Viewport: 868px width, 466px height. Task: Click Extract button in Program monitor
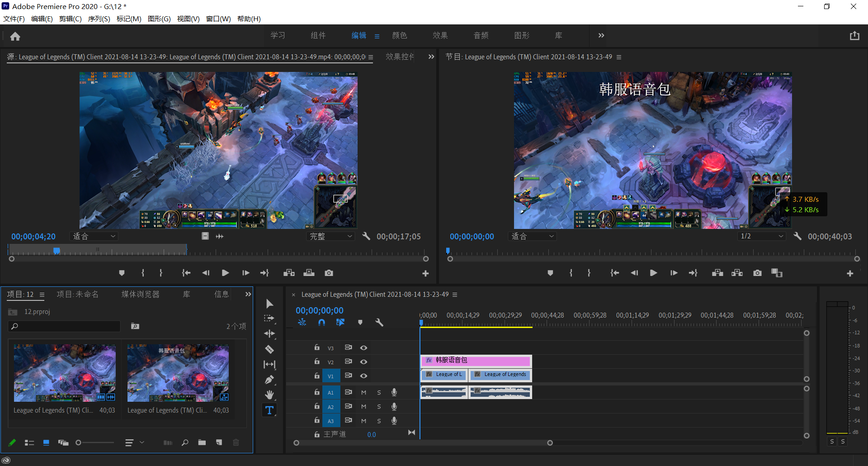pos(737,273)
